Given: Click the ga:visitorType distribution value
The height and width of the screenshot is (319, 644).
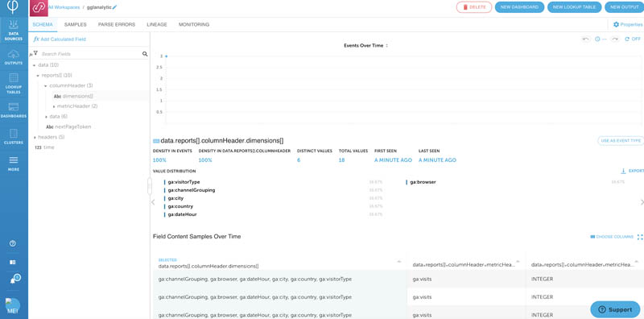Looking at the screenshot, I should click(x=184, y=182).
